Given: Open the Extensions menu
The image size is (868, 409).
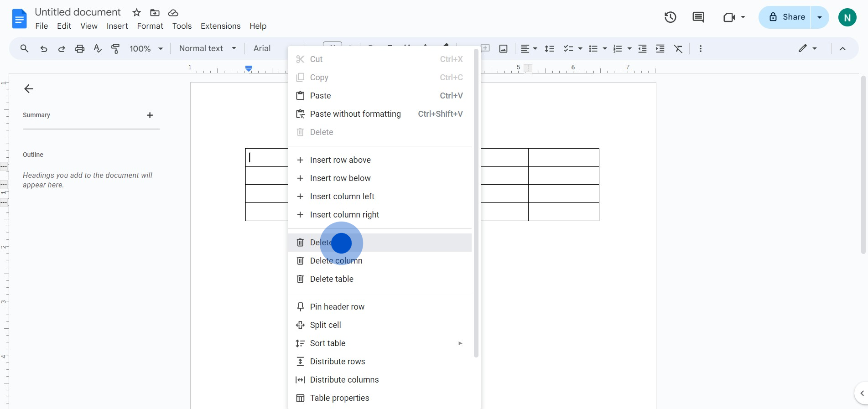Looking at the screenshot, I should [x=221, y=26].
